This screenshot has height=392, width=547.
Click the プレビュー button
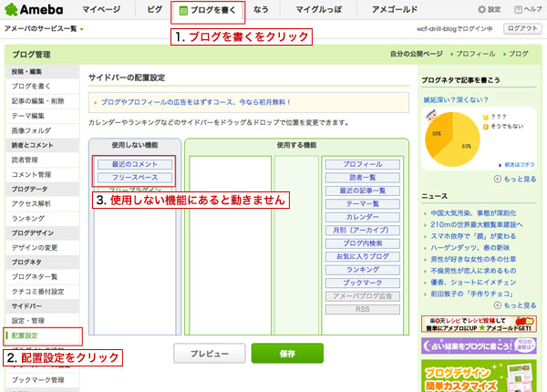(210, 354)
